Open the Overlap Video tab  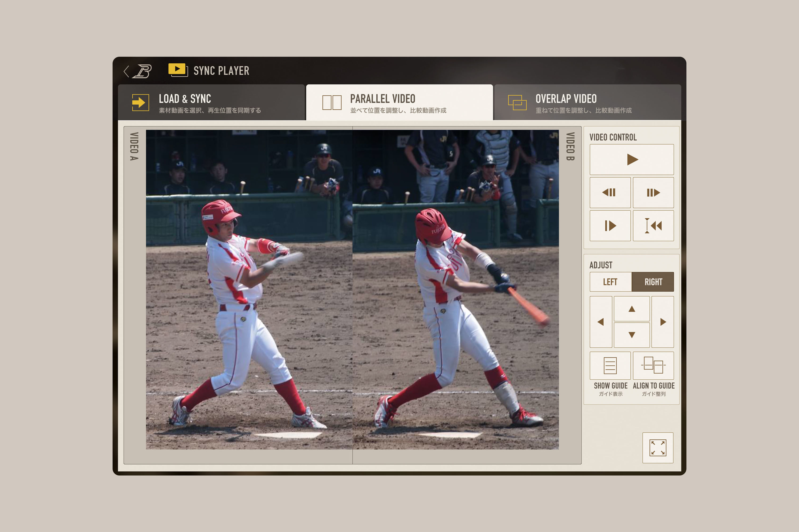coord(587,103)
